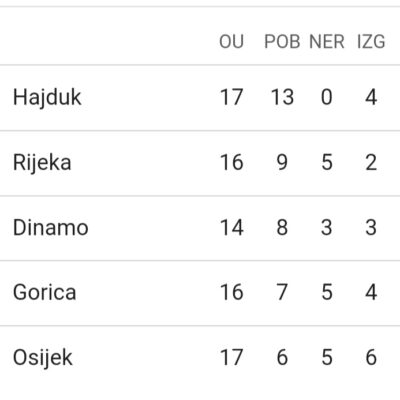The height and width of the screenshot is (400, 400).
Task: Click Hajduk's 0 draws value
Action: click(x=327, y=97)
